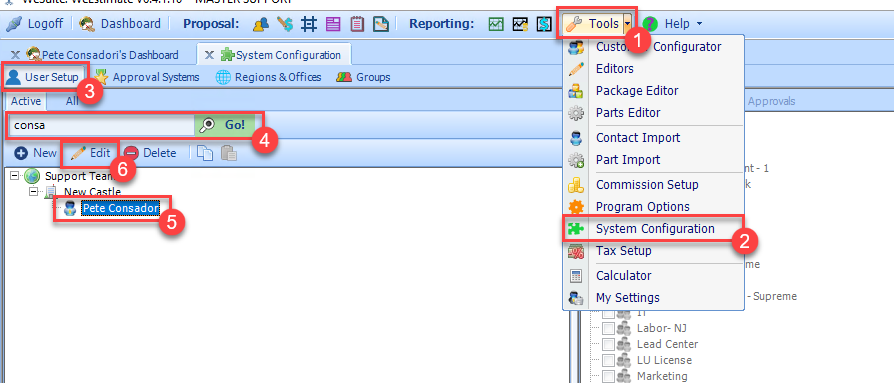This screenshot has width=894, height=383.
Task: Select the Active users filter tab
Action: click(26, 101)
